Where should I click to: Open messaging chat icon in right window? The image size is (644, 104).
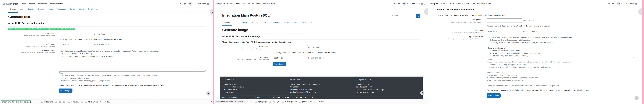tap(613, 3)
